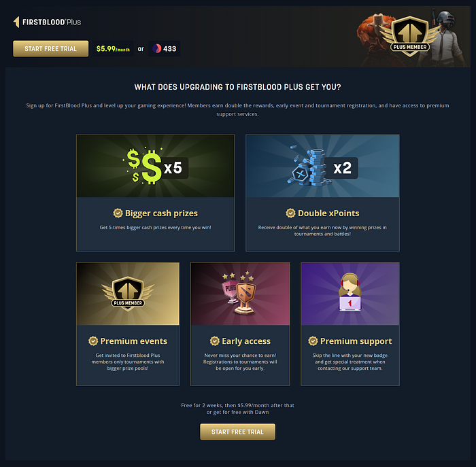Click the Dawn token moon icon
This screenshot has width=476, height=467.
(156, 48)
